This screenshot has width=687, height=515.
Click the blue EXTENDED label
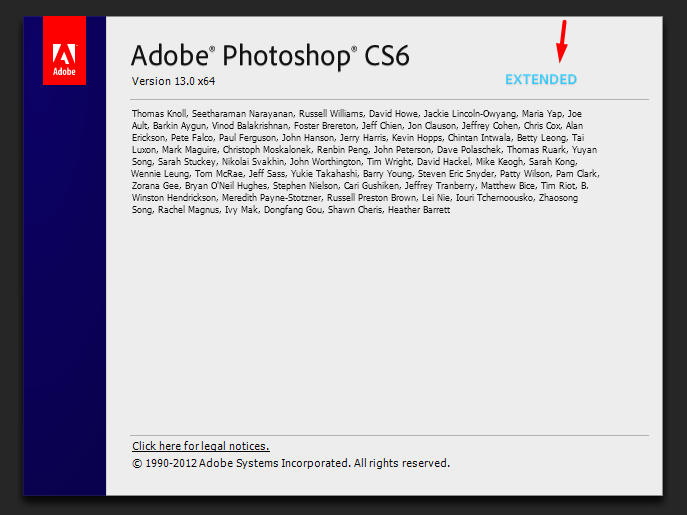pos(541,79)
